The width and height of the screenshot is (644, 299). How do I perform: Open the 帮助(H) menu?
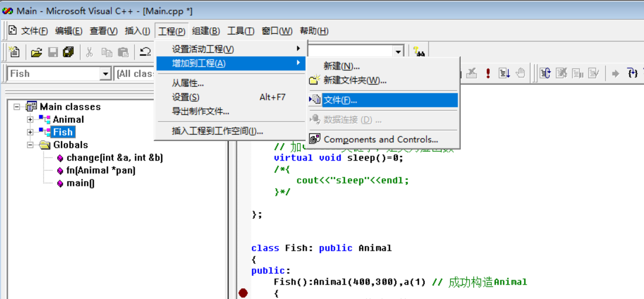click(314, 31)
